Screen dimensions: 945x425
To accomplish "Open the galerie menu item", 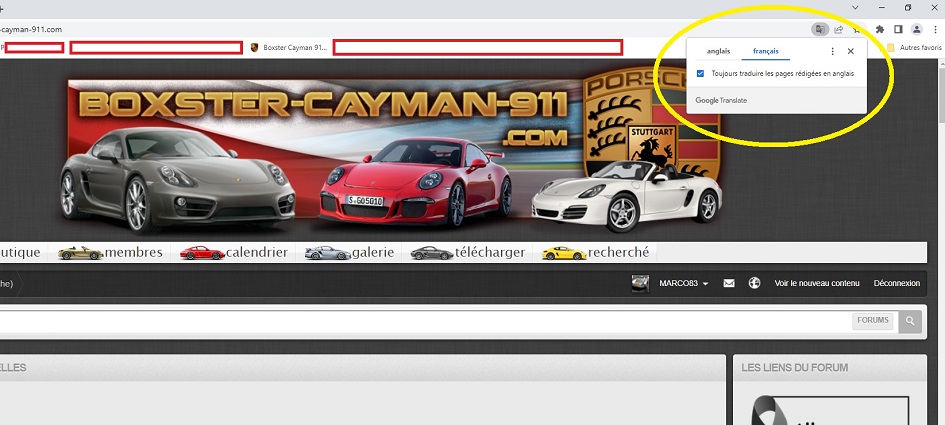I will pyautogui.click(x=350, y=253).
